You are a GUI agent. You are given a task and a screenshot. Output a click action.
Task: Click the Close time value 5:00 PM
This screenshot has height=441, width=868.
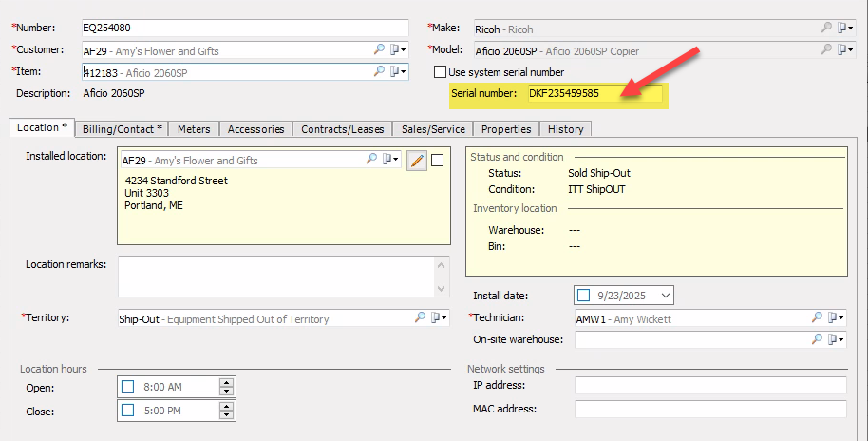(162, 411)
